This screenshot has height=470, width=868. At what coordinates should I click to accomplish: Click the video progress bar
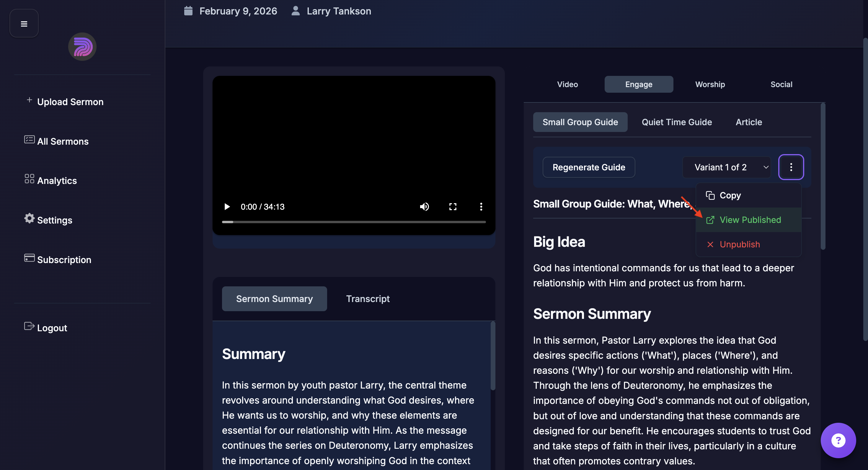(354, 222)
